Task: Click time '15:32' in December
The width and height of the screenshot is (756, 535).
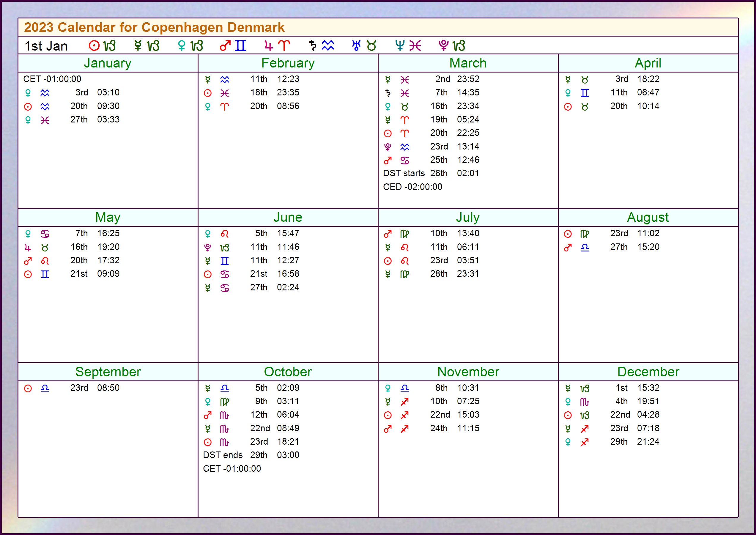Action: pyautogui.click(x=648, y=388)
